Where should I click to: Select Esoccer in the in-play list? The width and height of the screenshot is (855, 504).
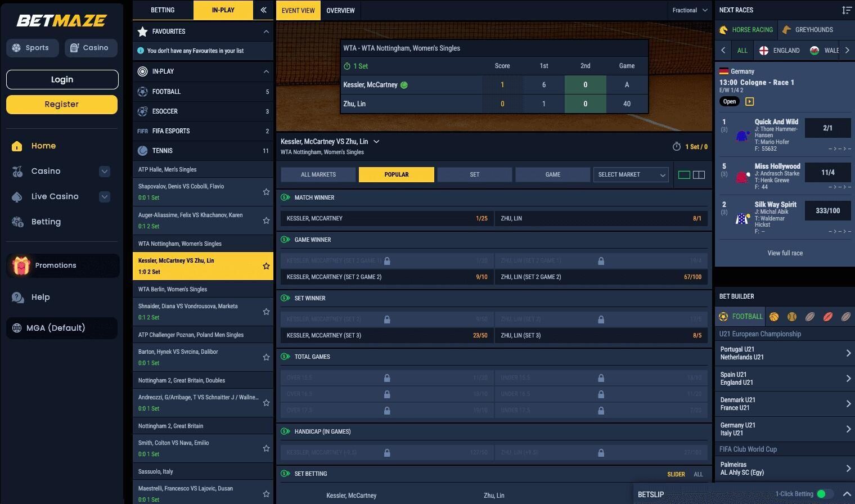pyautogui.click(x=203, y=111)
